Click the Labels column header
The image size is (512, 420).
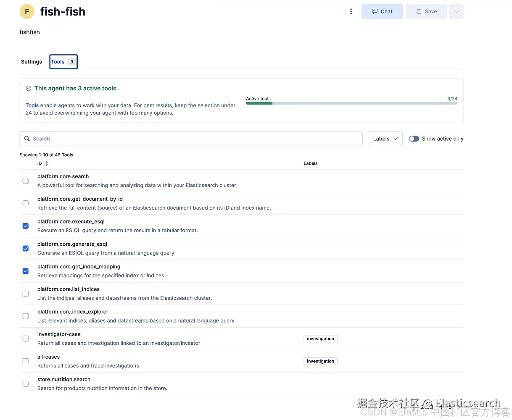[x=311, y=163]
